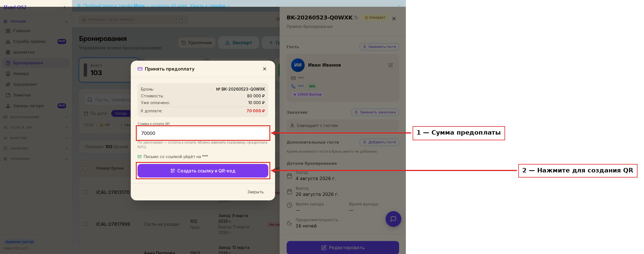Check the ICAL-27817999 row checkbox
This screenshot has width=644, height=254.
tap(86, 224)
